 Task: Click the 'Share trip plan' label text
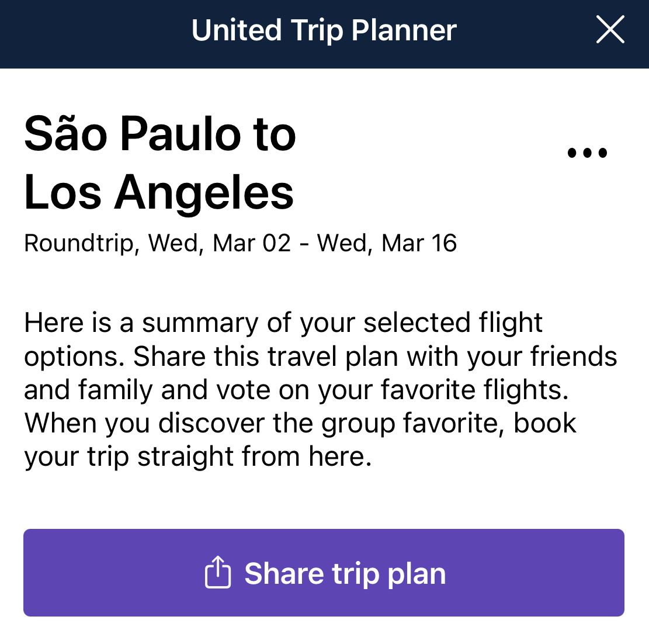click(x=345, y=574)
